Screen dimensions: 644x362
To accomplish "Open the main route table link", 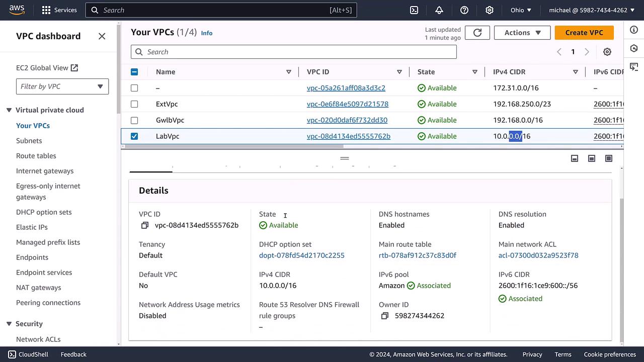I will [x=417, y=255].
